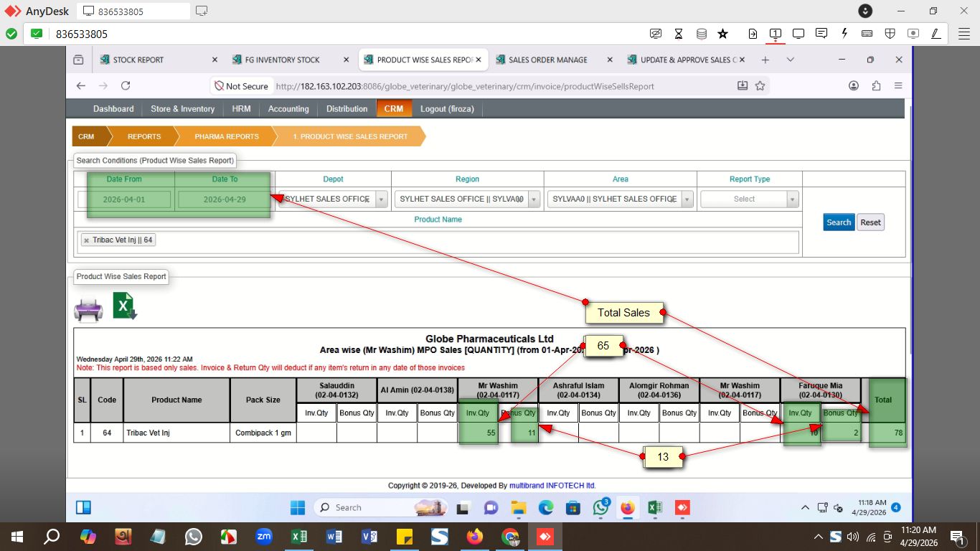Close the STOCK REPORT tab

point(215,60)
